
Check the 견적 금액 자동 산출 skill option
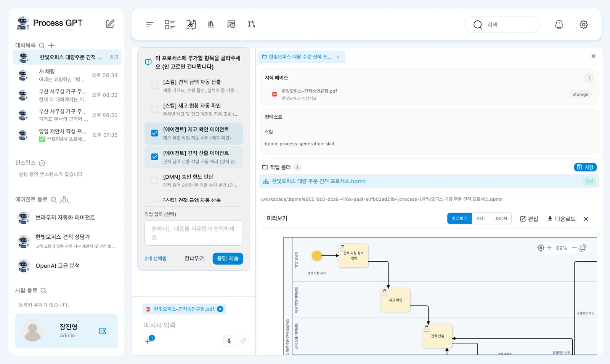pyautogui.click(x=154, y=86)
